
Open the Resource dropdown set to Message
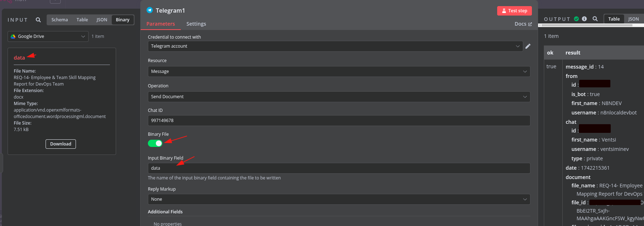339,71
